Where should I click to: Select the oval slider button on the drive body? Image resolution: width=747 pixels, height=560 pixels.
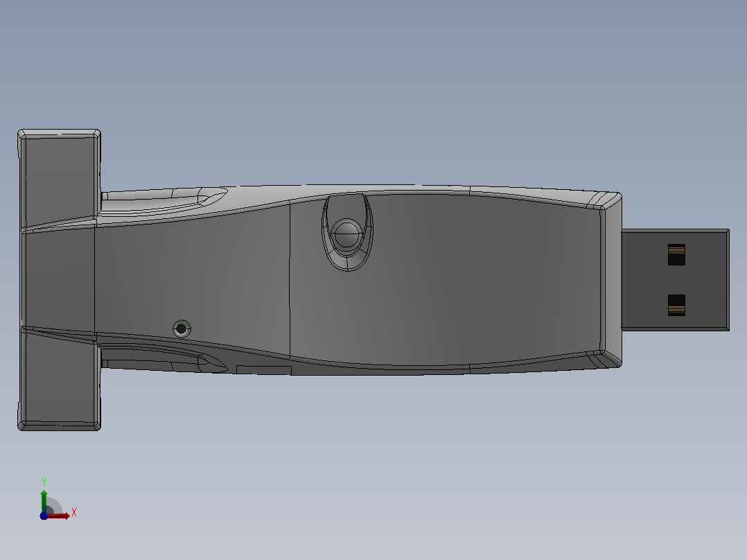(x=347, y=232)
